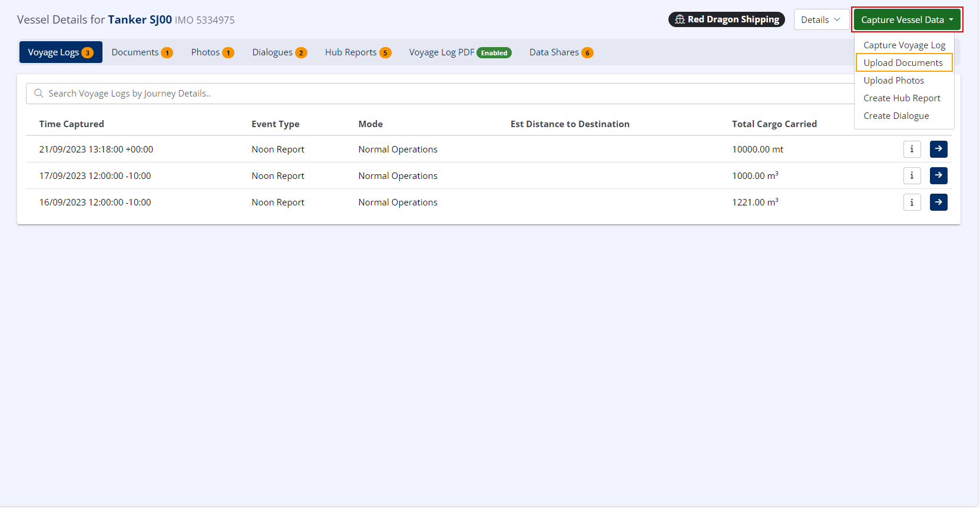Click the Red Dragon Shipping badge
980x508 pixels.
coord(726,19)
